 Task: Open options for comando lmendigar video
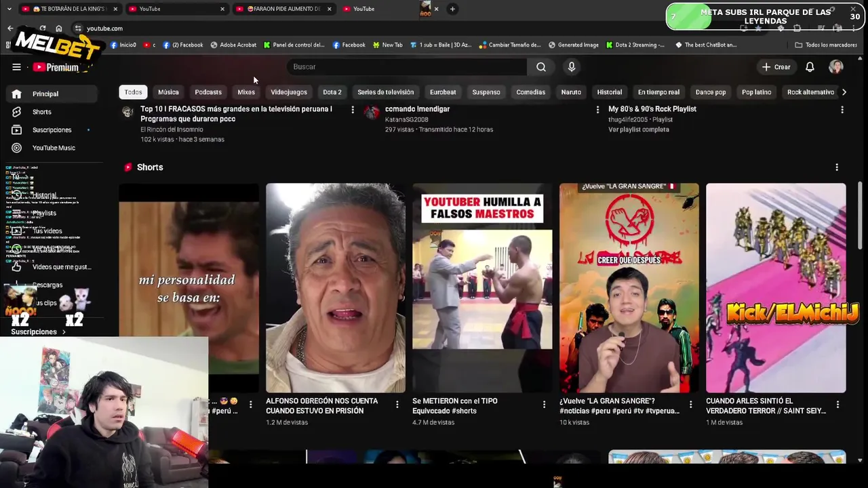tap(597, 110)
